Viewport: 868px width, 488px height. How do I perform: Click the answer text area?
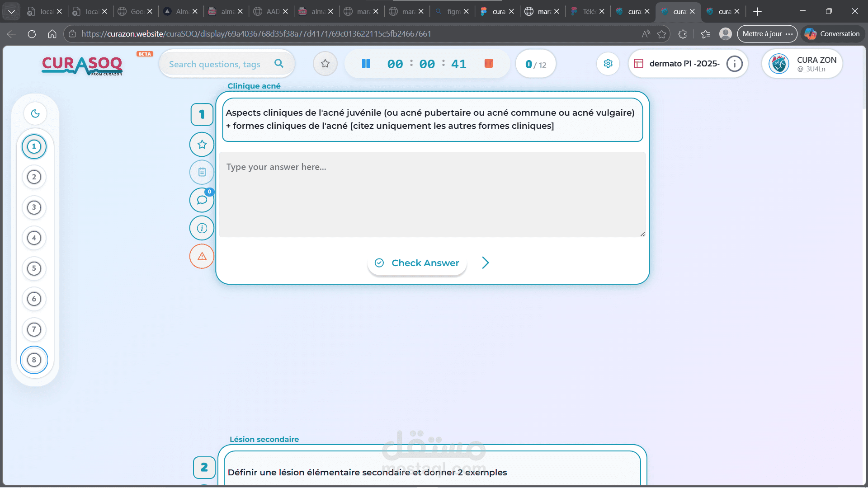point(432,194)
